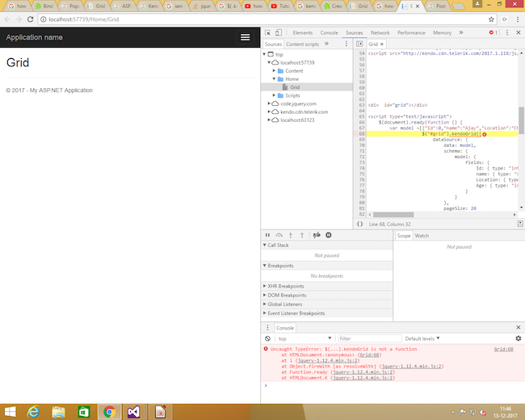This screenshot has height=420, width=525.
Task: Toggle pause on exceptions icon
Action: pos(329,235)
